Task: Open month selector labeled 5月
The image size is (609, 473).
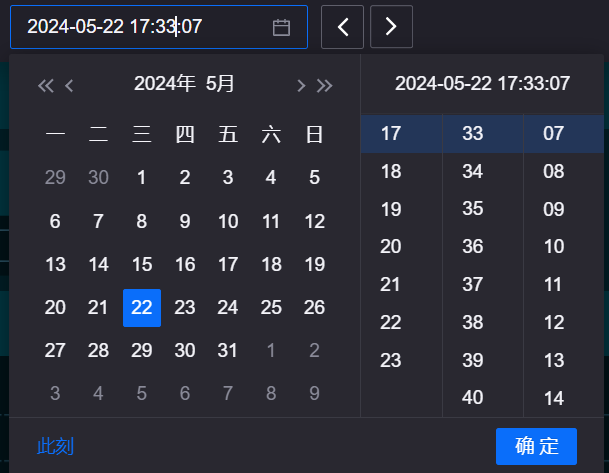Action: 220,84
